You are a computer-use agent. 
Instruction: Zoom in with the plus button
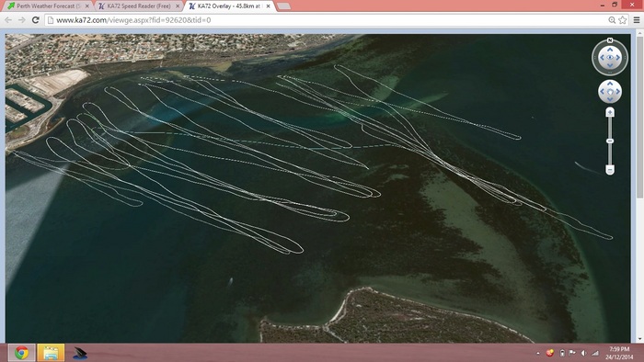(610, 112)
